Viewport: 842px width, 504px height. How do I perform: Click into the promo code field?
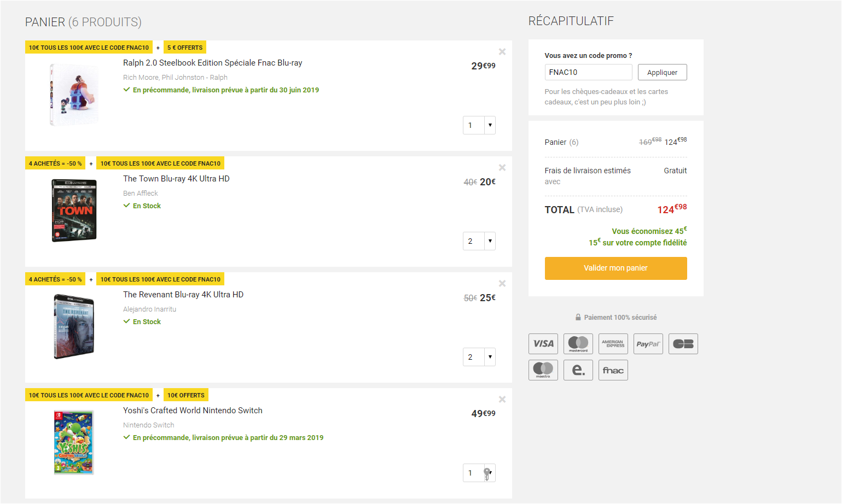pyautogui.click(x=588, y=72)
